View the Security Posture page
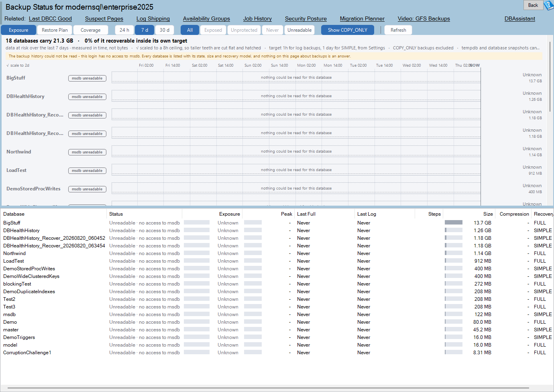The height and width of the screenshot is (392, 554). [x=306, y=18]
